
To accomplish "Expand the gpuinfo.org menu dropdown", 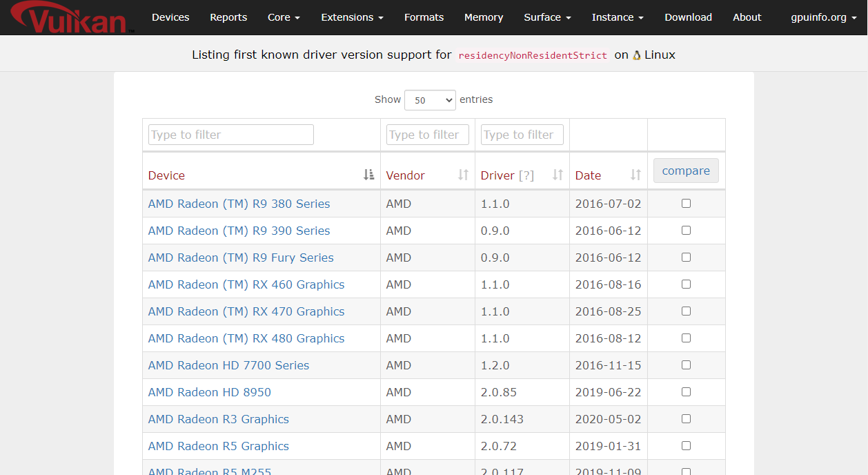I will [824, 17].
